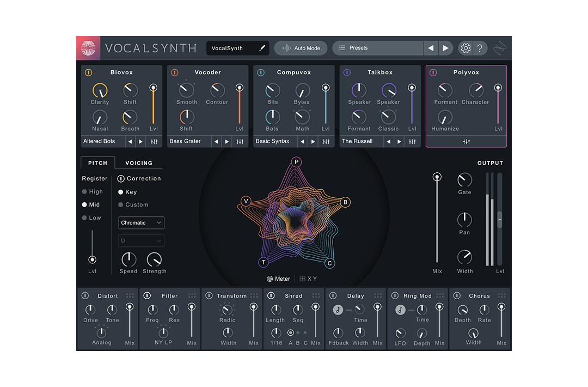This screenshot has width=588, height=387.
Task: Open the Chromatic scale dropdown
Action: coord(141,222)
